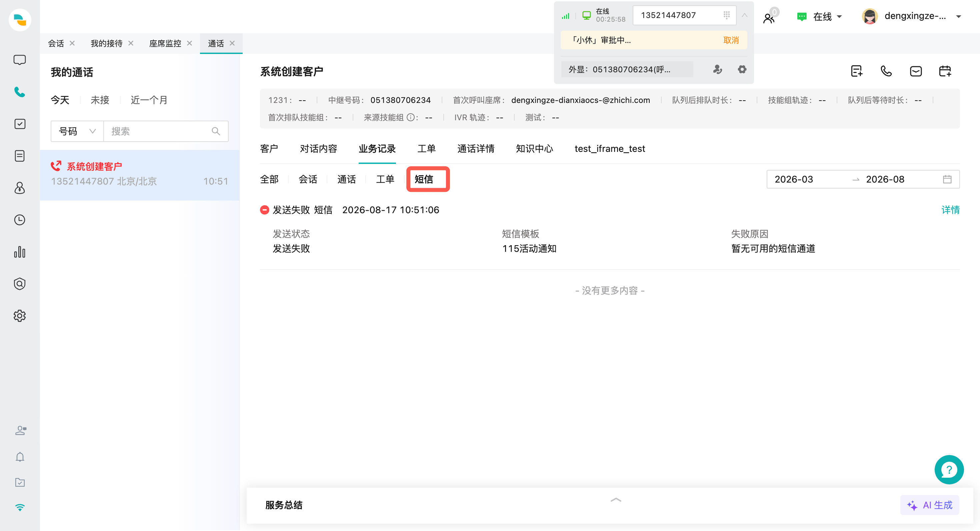The width and height of the screenshot is (980, 531).
Task: Create a new ticket with the add-note icon
Action: pyautogui.click(x=857, y=71)
